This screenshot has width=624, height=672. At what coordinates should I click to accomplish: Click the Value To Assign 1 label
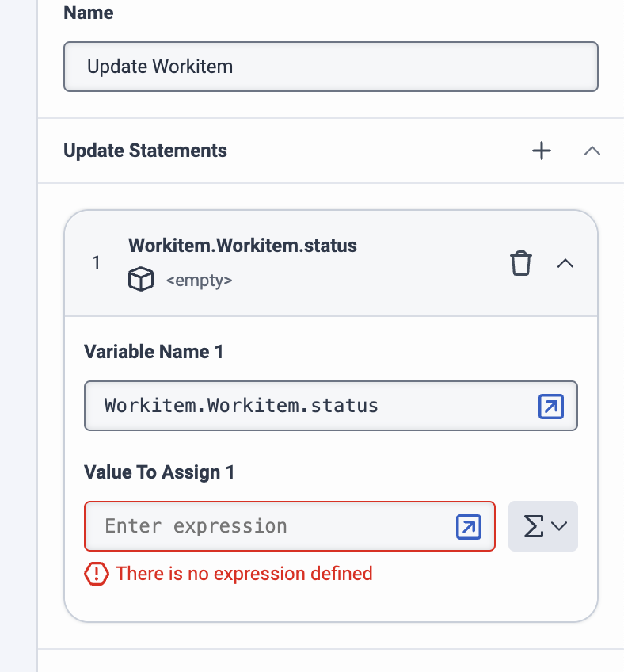pyautogui.click(x=159, y=472)
